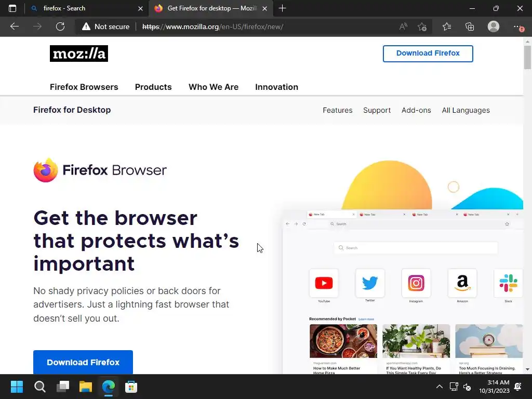Image resolution: width=532 pixels, height=399 pixels.
Task: Open the Collections icon
Action: point(470,26)
